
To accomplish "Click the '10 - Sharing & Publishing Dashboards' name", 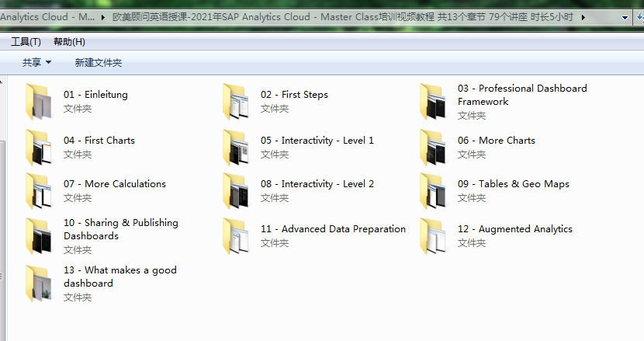I will [121, 229].
